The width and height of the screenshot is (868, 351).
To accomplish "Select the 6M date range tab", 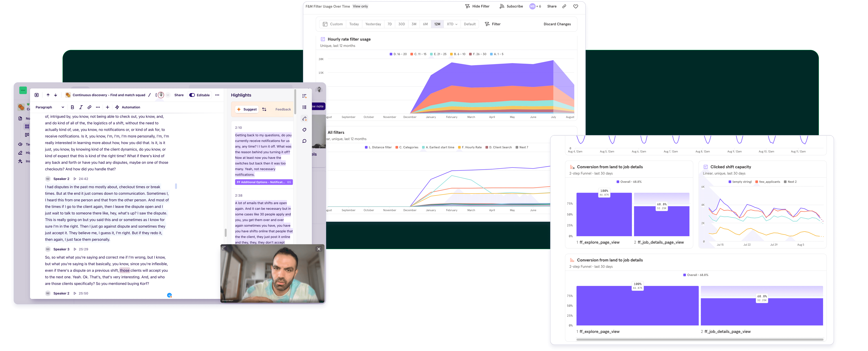I will [x=425, y=24].
